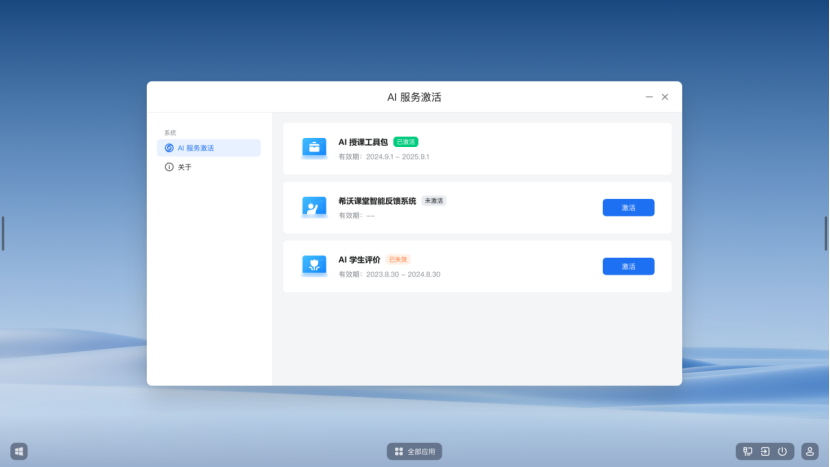The width and height of the screenshot is (830, 467).
Task: Activate 希沃课堂智能反馈系统 with 激活 button
Action: tap(628, 208)
